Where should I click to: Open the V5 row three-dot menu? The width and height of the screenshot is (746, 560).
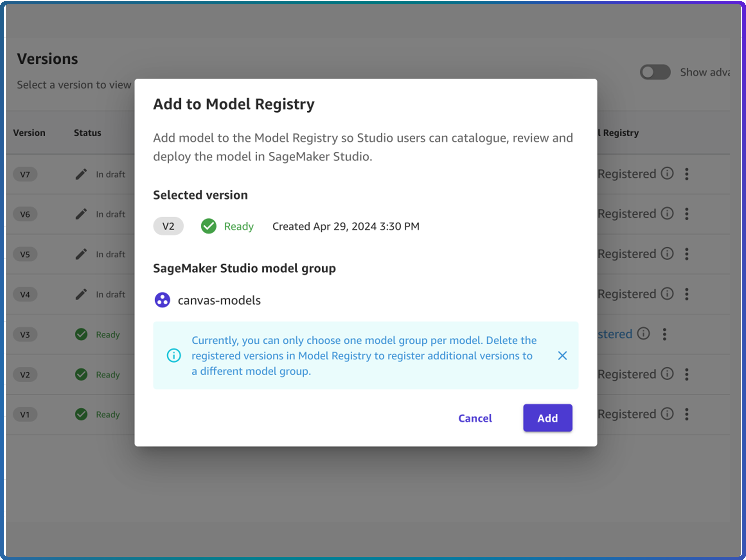687,254
